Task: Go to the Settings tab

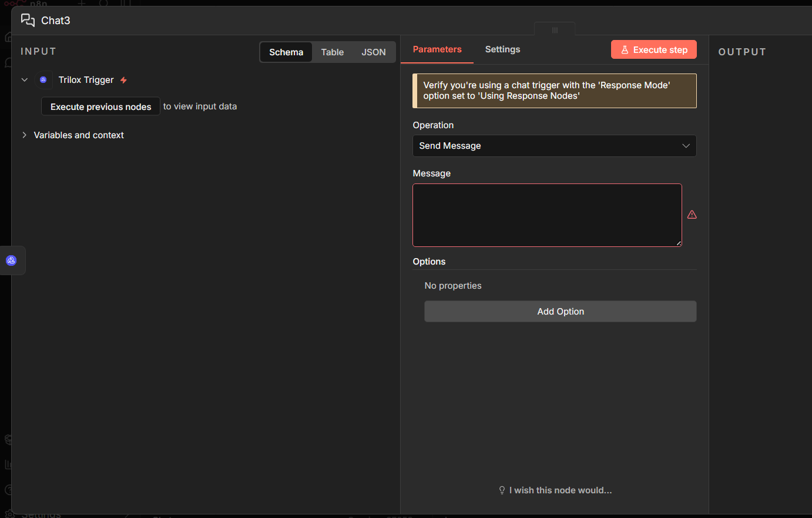Action: click(502, 49)
